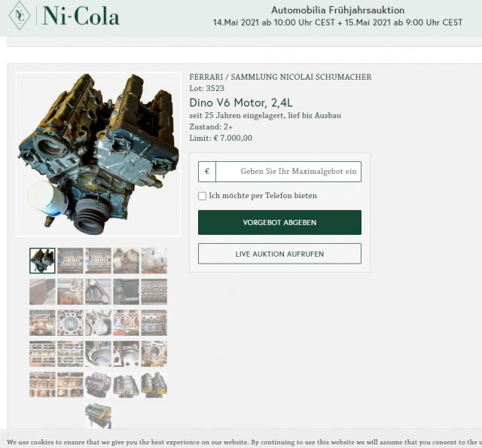View the yellow-tinted engine thumbnail in fifth row

(154, 384)
